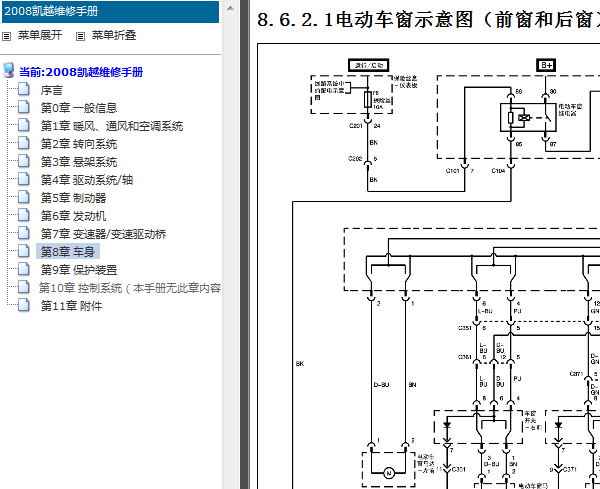This screenshot has width=600, height=489.
Task: Click the page icon beside 第1章 暖风、通风和空调系统
Action: tap(24, 125)
